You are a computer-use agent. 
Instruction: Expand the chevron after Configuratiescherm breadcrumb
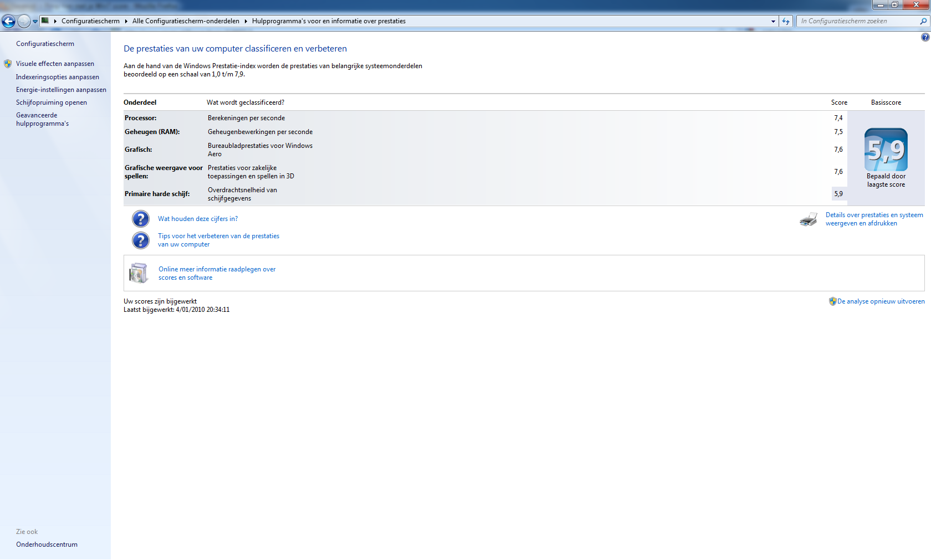[126, 21]
